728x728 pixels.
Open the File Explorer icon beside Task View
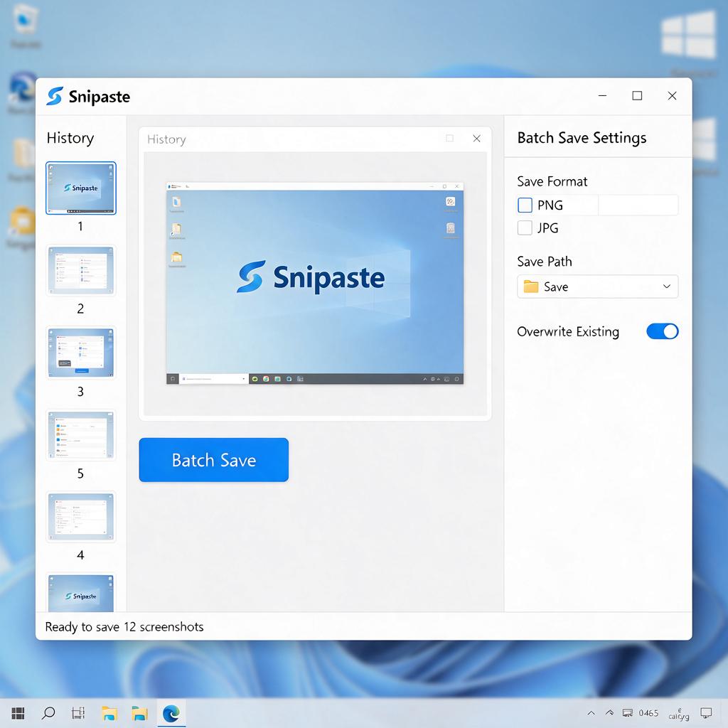pyautogui.click(x=109, y=713)
